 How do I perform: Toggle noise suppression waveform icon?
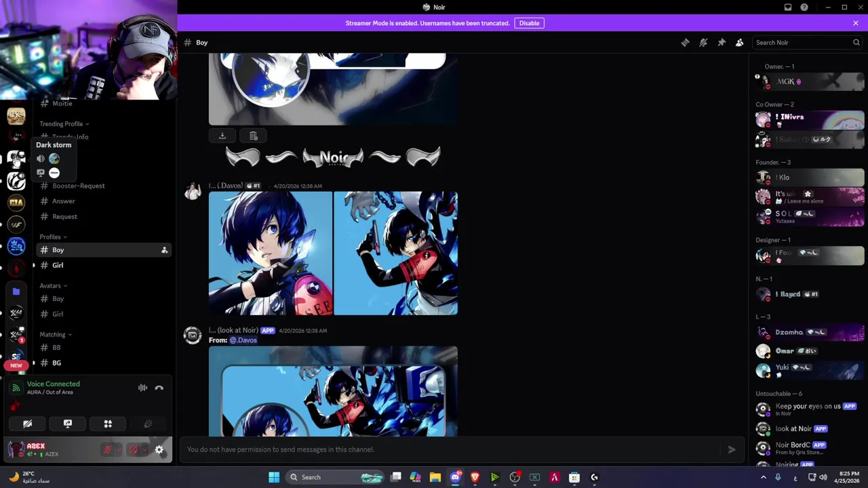(x=142, y=388)
